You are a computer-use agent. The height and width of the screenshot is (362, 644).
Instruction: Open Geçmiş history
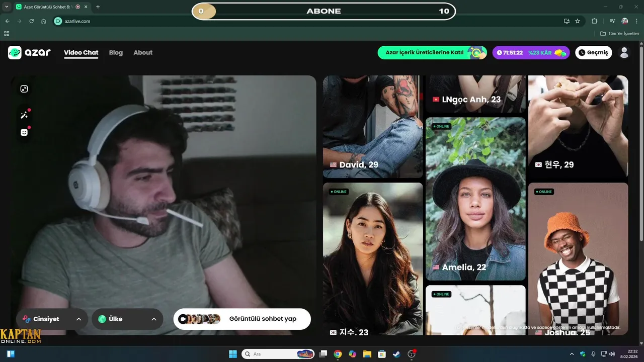click(594, 52)
